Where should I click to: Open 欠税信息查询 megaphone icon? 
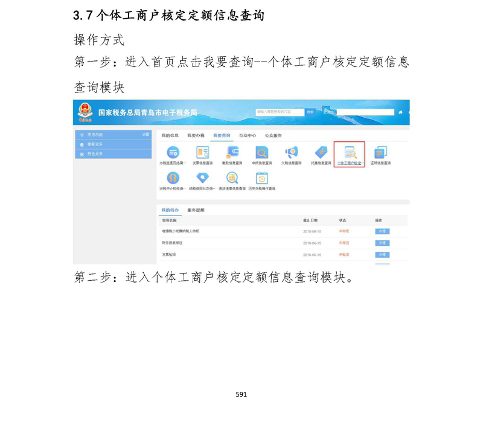pyautogui.click(x=292, y=153)
